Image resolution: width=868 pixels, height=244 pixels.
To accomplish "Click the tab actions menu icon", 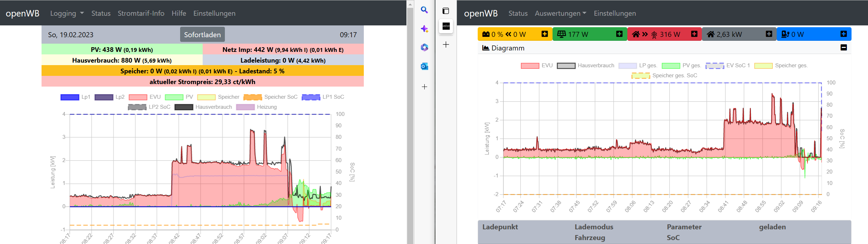I will pos(446,11).
